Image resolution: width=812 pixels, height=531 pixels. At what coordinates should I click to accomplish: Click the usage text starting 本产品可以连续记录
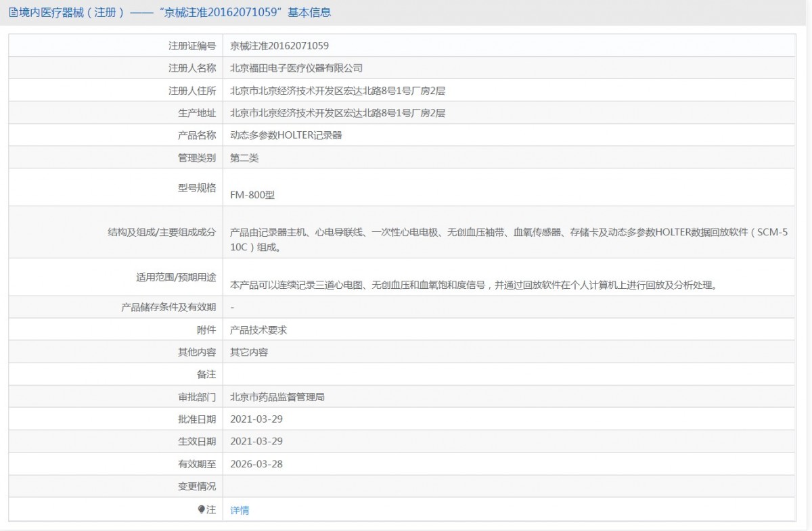(x=473, y=285)
